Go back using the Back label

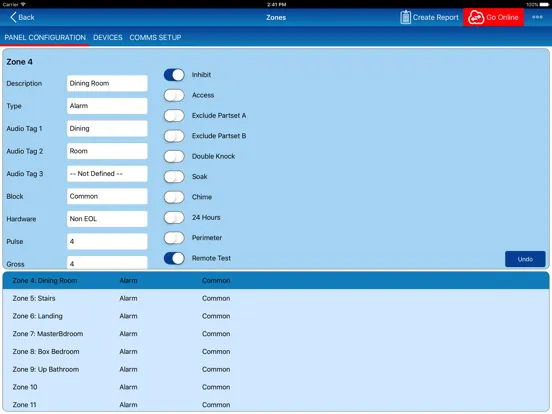26,17
